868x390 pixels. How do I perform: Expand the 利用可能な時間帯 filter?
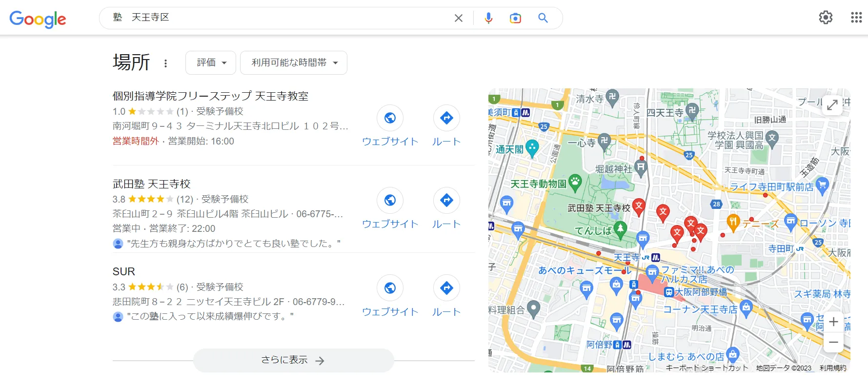(x=294, y=63)
